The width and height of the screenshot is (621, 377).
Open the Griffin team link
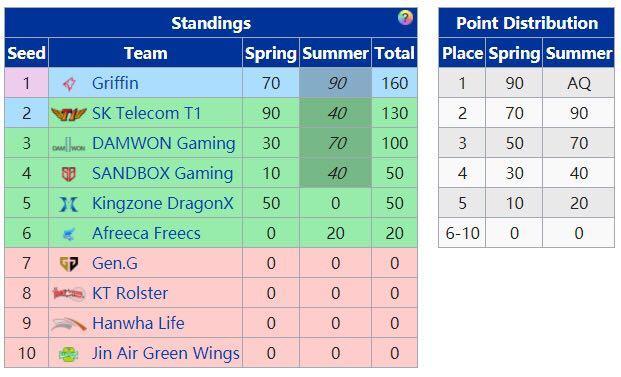[115, 83]
